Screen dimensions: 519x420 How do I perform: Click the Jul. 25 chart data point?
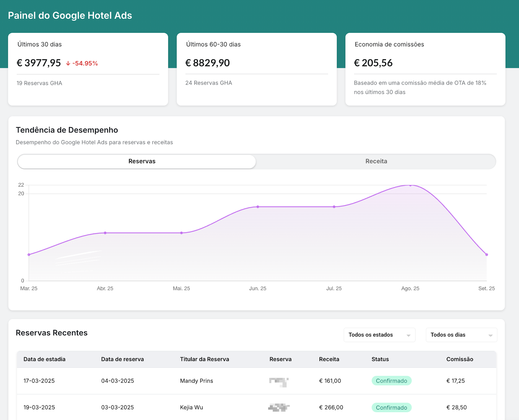point(334,207)
